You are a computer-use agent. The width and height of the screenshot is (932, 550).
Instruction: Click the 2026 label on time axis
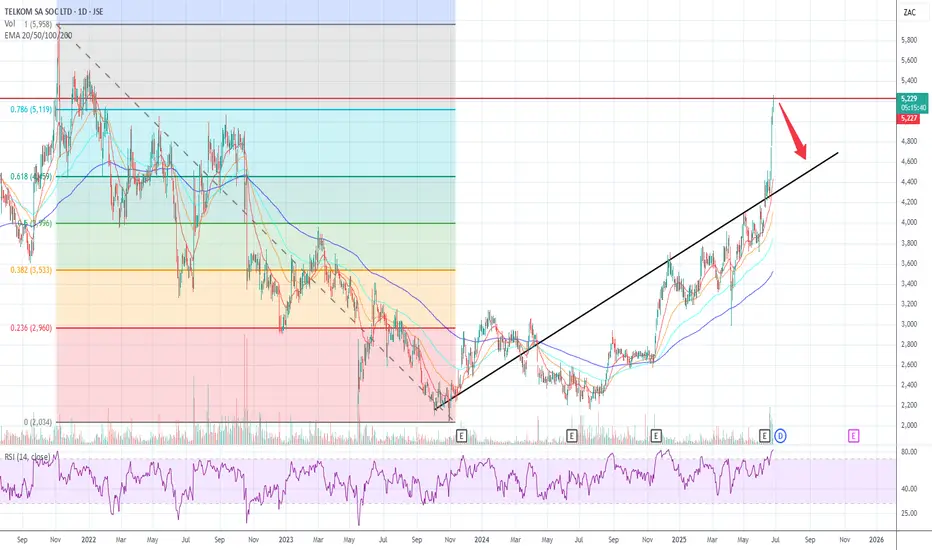(876, 540)
